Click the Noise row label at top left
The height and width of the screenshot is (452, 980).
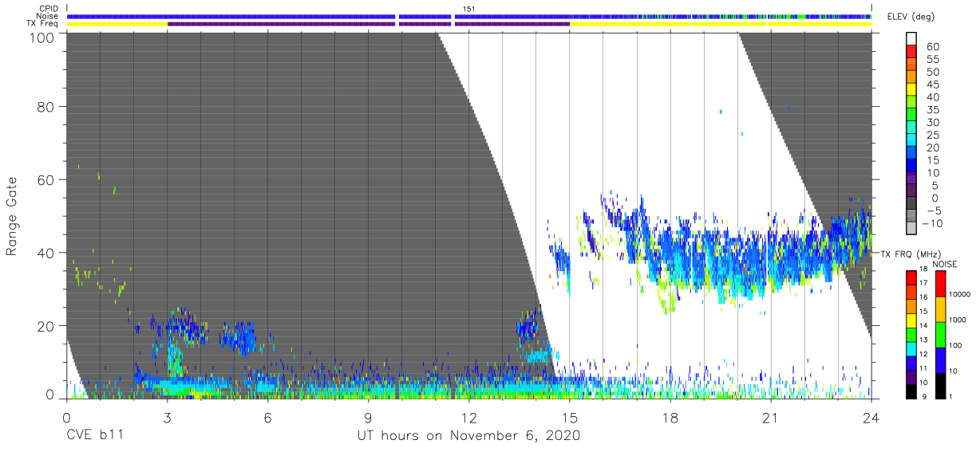click(x=49, y=16)
